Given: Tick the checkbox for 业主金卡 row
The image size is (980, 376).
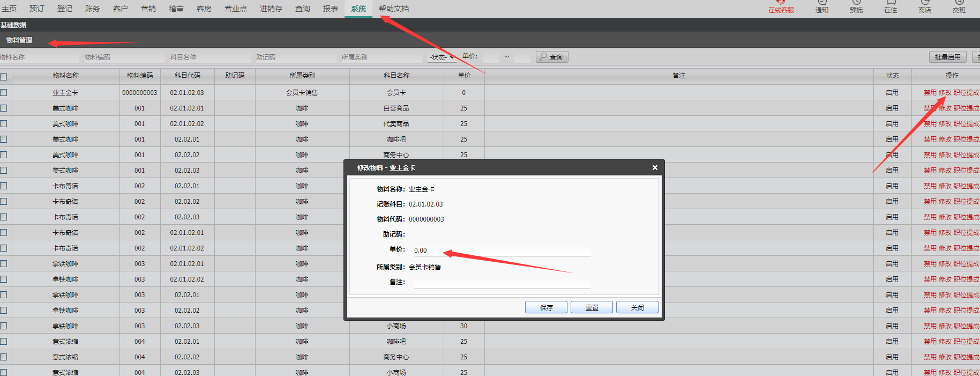Looking at the screenshot, I should [4, 93].
